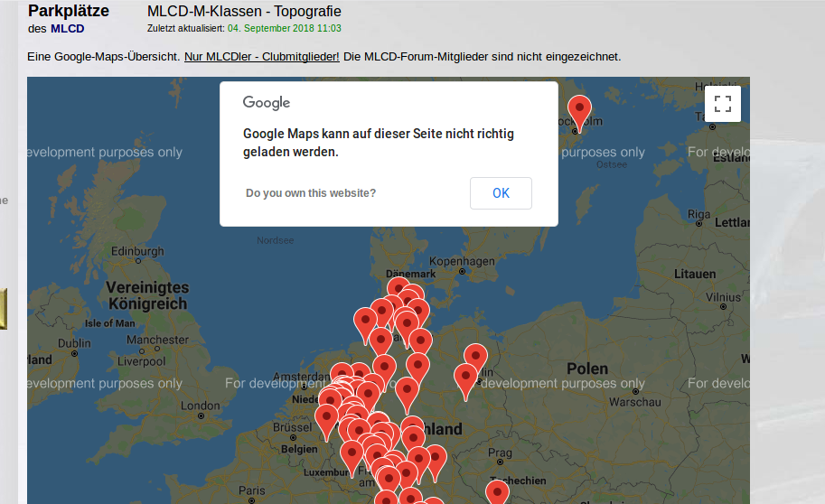The width and height of the screenshot is (825, 504).
Task: Click the Dublin city label
Action: tap(74, 343)
